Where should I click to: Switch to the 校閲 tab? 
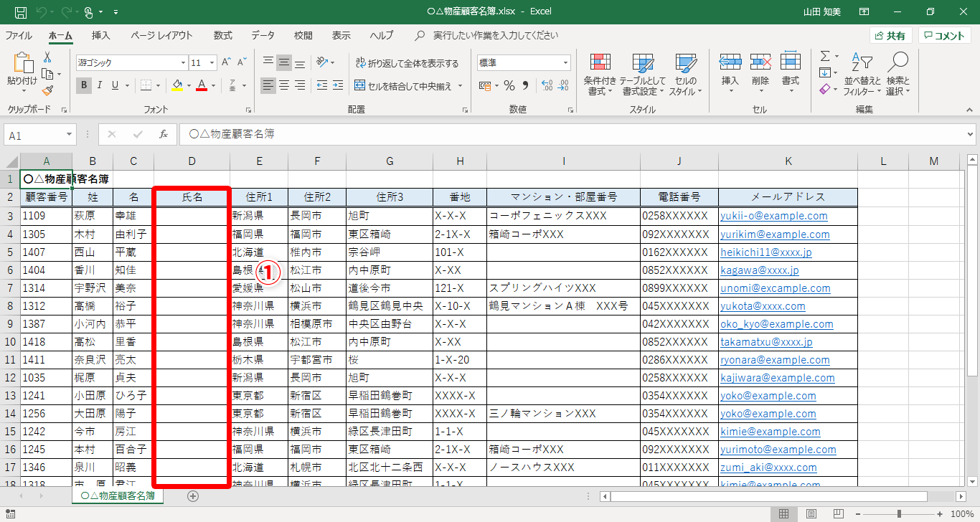(303, 35)
